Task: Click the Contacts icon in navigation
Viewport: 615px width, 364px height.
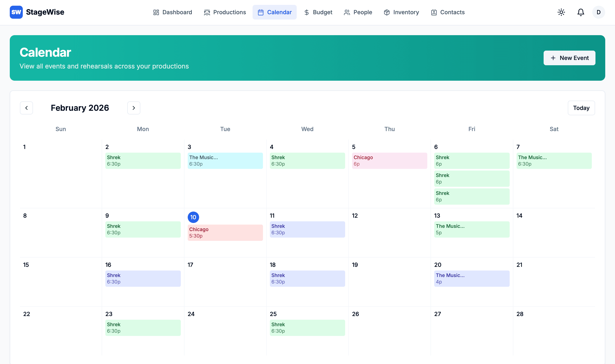Action: click(434, 12)
